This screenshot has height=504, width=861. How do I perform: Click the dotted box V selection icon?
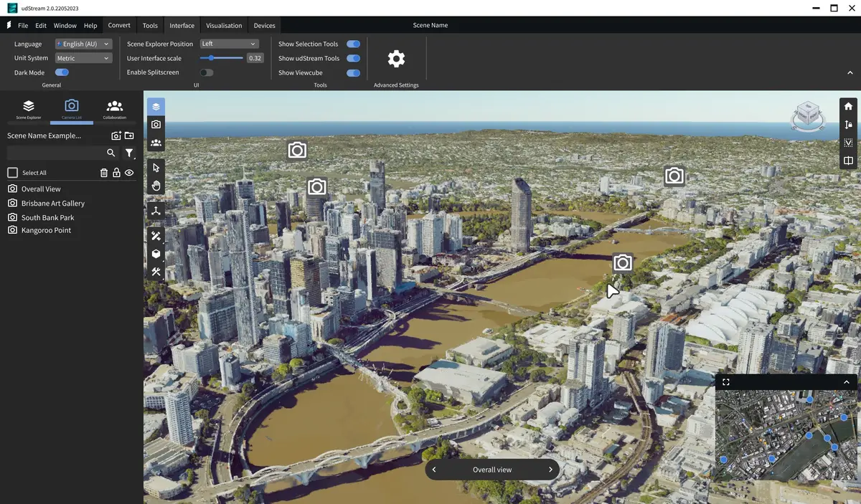(848, 143)
